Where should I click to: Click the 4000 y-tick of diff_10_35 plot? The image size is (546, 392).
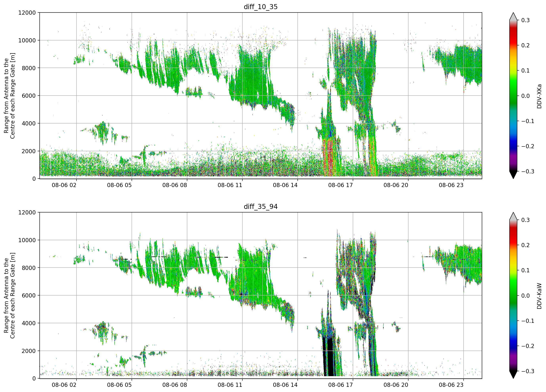tap(29, 123)
